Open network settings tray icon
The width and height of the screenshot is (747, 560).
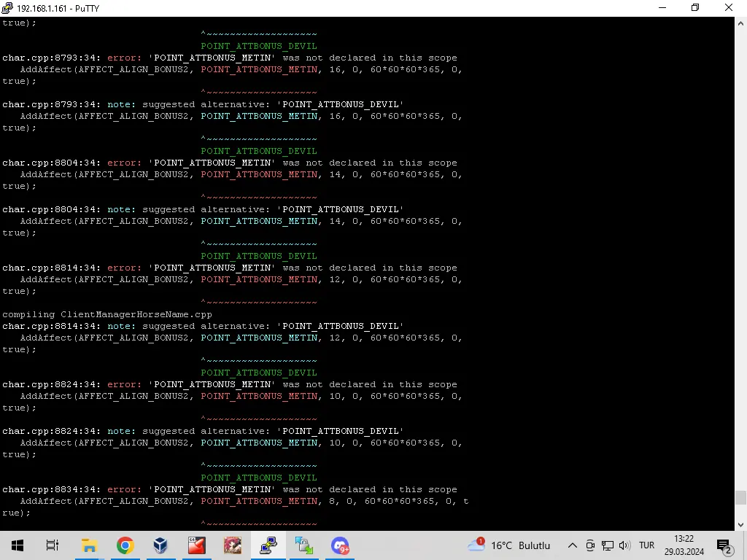pos(607,545)
